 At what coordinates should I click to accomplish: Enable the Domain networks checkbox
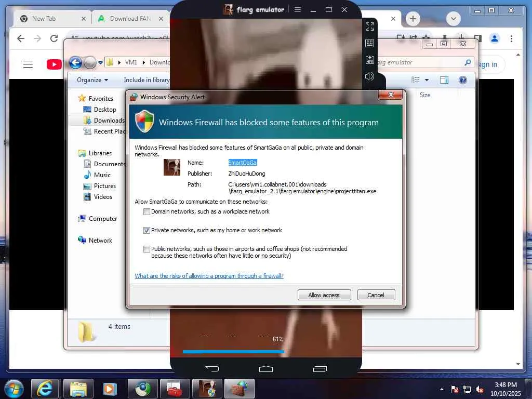(x=147, y=212)
